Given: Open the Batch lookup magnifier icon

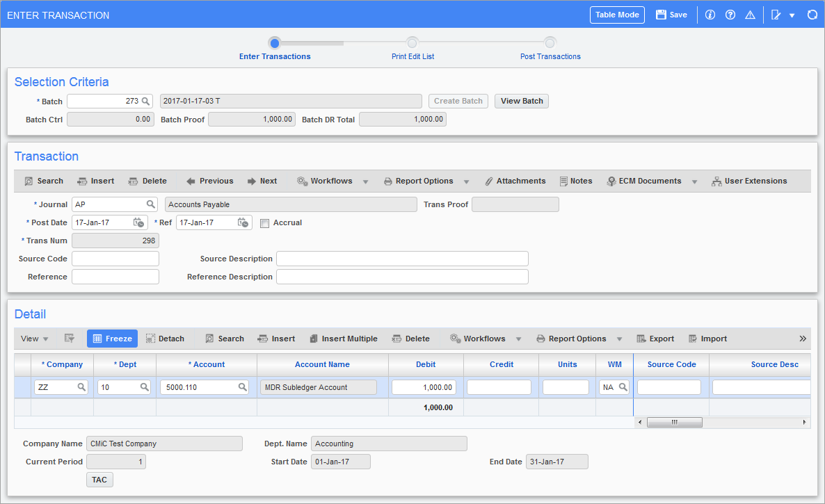Looking at the screenshot, I should pyautogui.click(x=146, y=101).
